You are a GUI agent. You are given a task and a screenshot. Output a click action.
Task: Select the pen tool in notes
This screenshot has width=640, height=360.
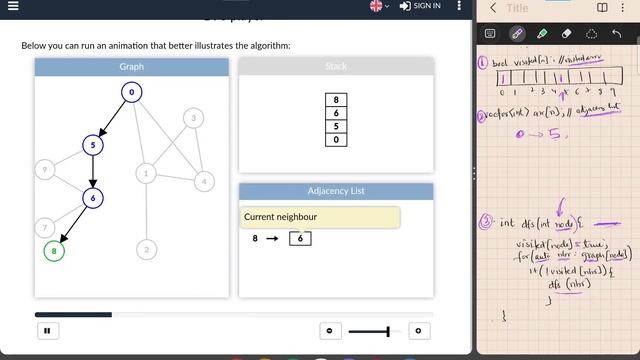[517, 33]
